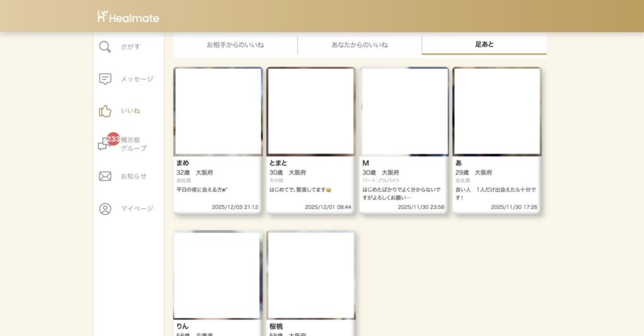Open the マイページ text link
Viewport: 644px width, 336px height.
(x=137, y=209)
